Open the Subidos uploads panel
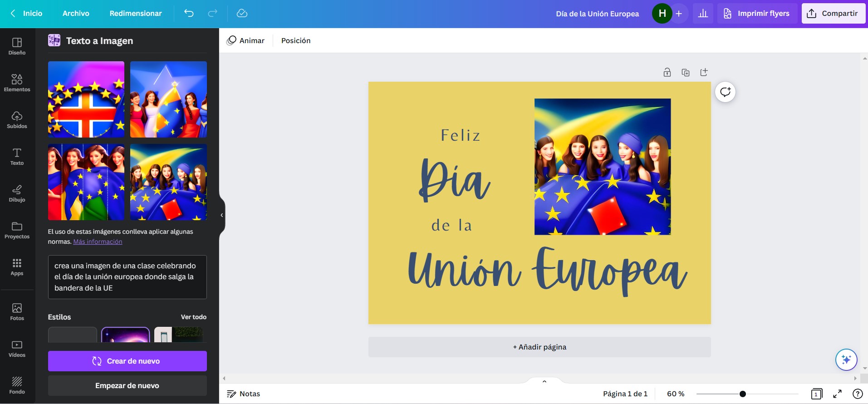The image size is (868, 404). (17, 120)
